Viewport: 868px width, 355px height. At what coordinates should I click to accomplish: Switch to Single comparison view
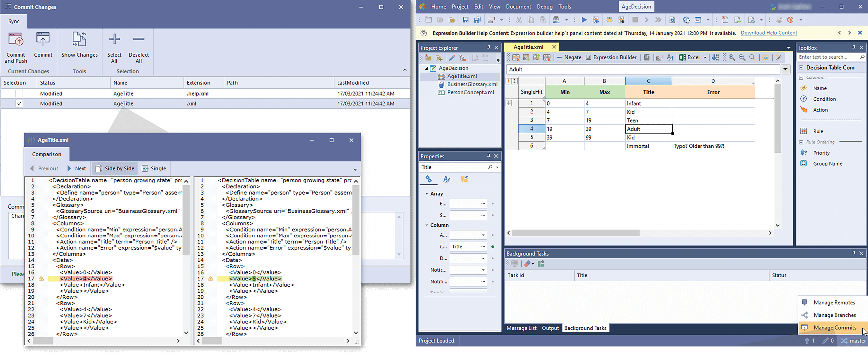[154, 168]
